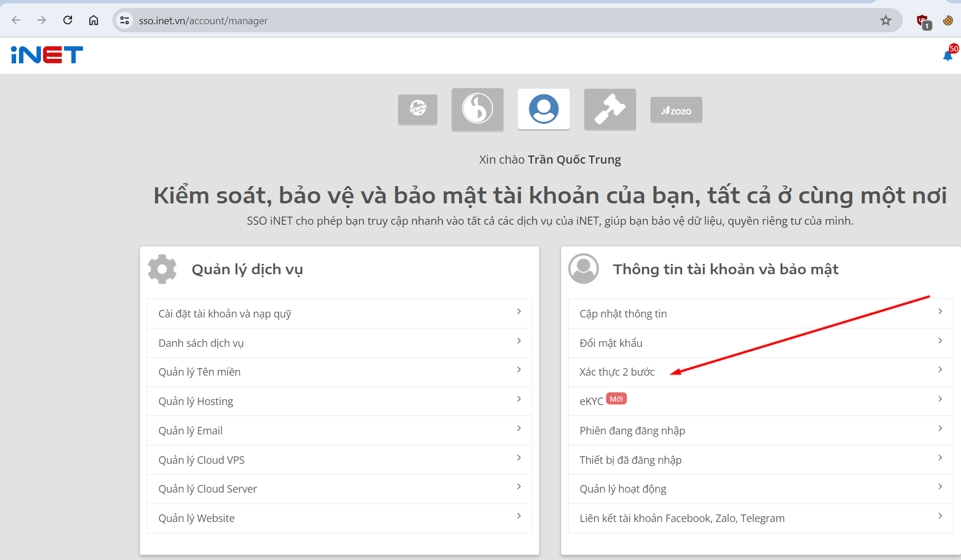The width and height of the screenshot is (961, 560).
Task: Expand the Xác thực 2 bước chevron
Action: pyautogui.click(x=940, y=370)
